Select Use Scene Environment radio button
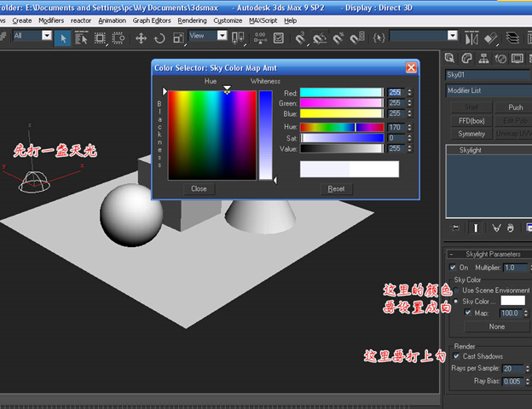The image size is (532, 409). 456,291
